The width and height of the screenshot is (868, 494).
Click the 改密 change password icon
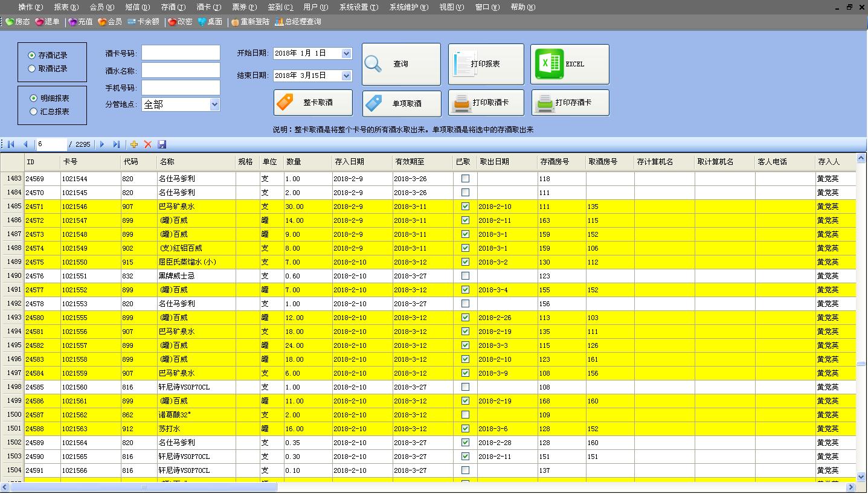[179, 22]
